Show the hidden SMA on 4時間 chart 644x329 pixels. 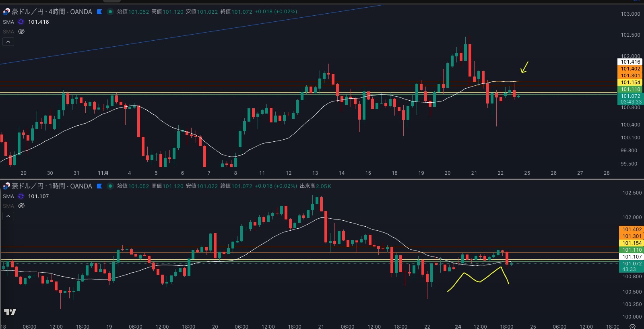coord(21,31)
